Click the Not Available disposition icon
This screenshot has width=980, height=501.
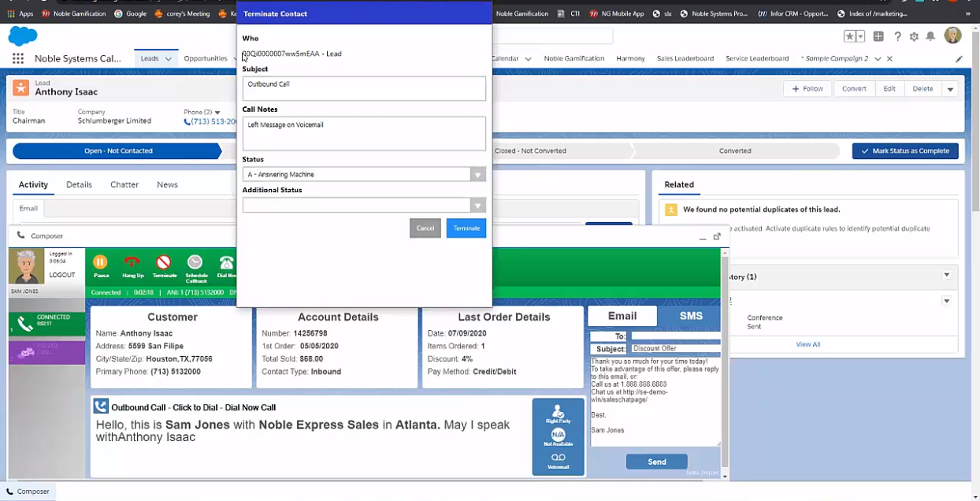click(558, 434)
